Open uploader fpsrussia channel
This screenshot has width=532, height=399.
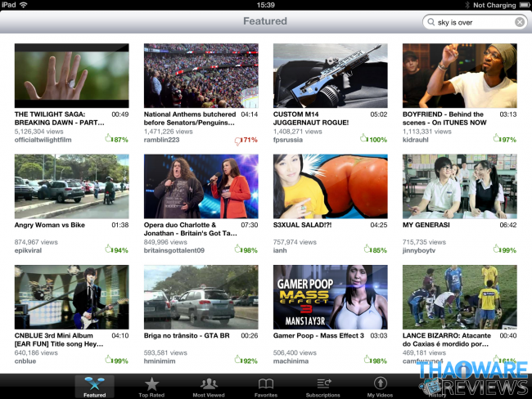tap(288, 140)
